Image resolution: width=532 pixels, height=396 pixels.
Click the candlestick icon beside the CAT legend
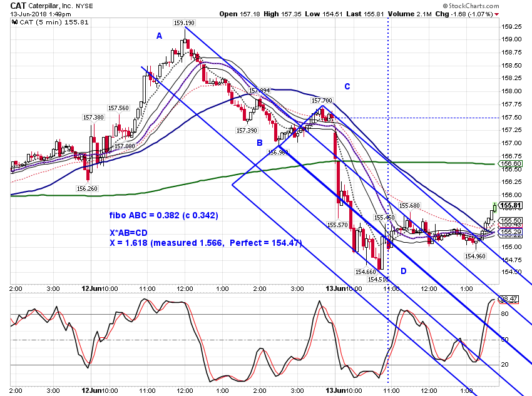point(14,23)
